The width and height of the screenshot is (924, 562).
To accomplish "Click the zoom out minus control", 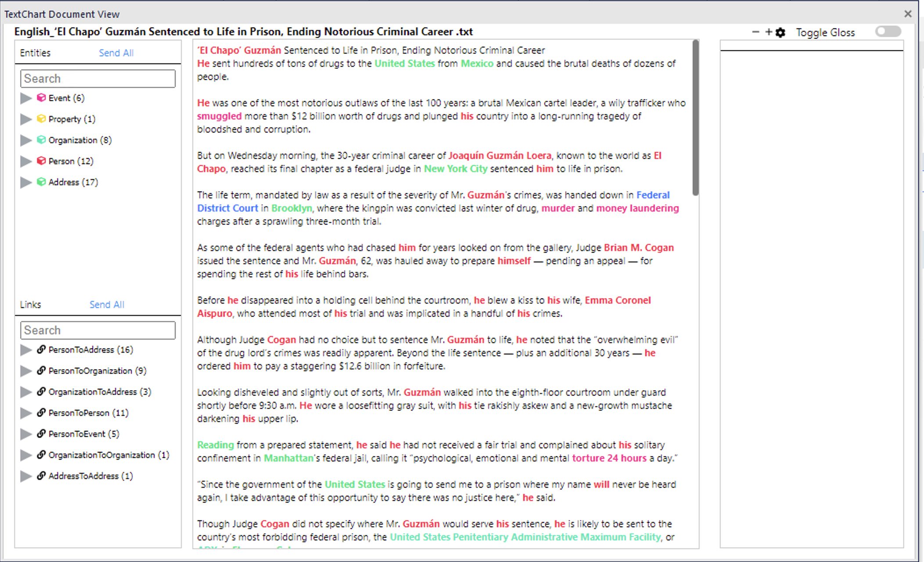I will pos(756,32).
